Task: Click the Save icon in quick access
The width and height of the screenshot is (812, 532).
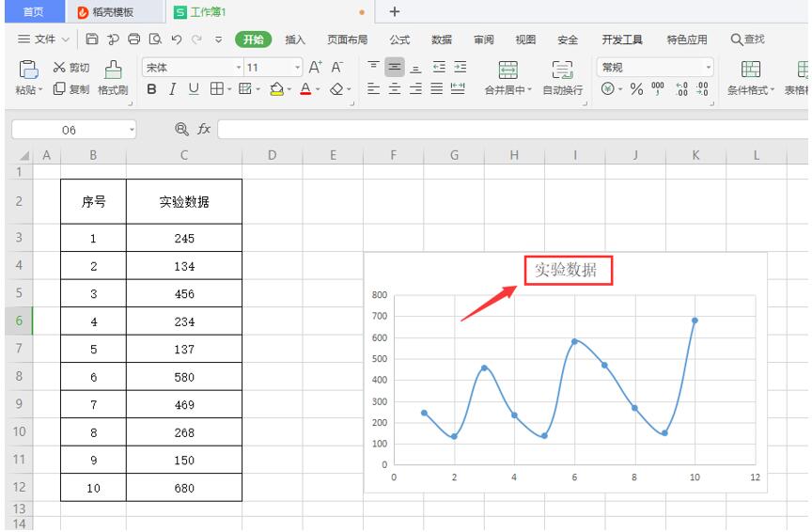Action: [x=92, y=39]
